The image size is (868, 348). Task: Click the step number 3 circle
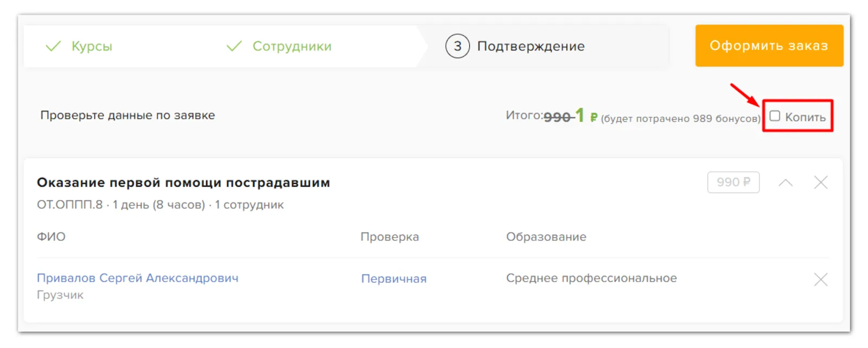tap(457, 46)
